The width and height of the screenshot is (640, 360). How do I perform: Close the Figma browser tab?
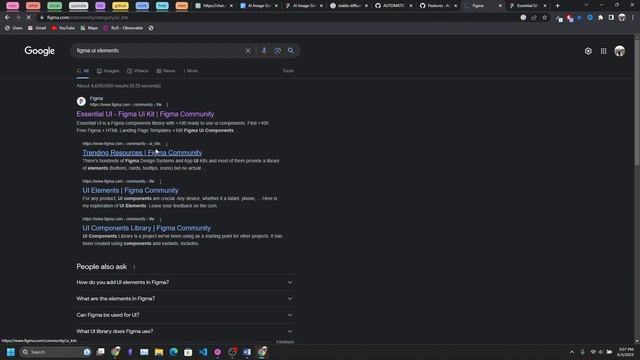point(500,6)
